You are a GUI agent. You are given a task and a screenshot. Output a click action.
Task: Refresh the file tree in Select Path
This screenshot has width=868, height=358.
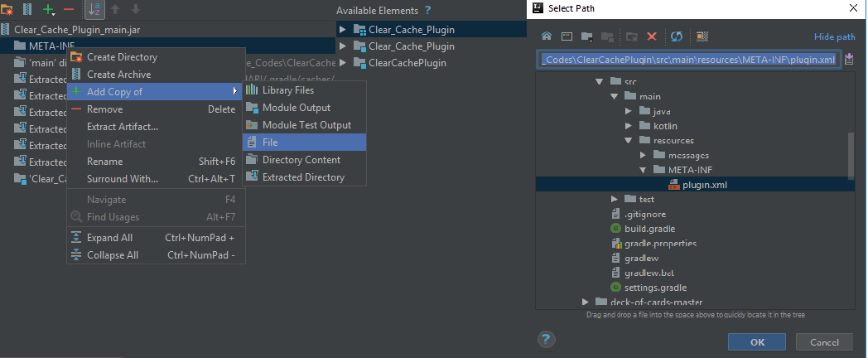676,36
